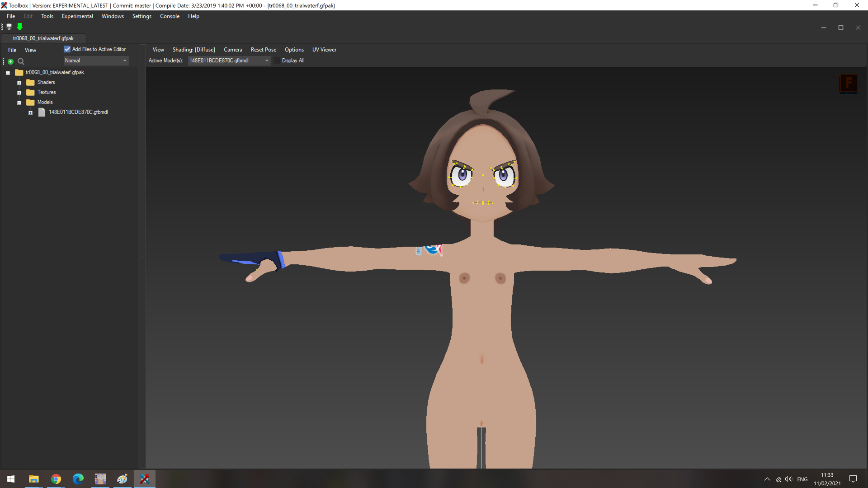Open the network status tray icon
Image resolution: width=868 pixels, height=488 pixels.
pyautogui.click(x=778, y=479)
